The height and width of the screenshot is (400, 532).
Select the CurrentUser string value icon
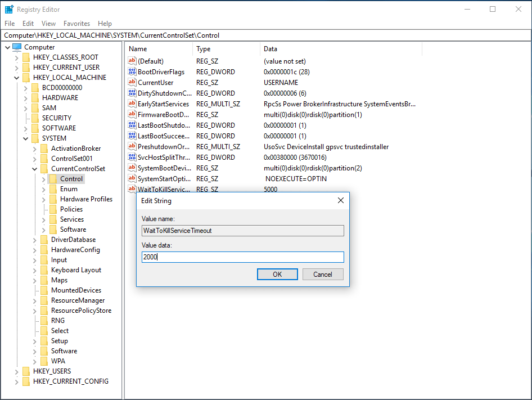(x=132, y=83)
